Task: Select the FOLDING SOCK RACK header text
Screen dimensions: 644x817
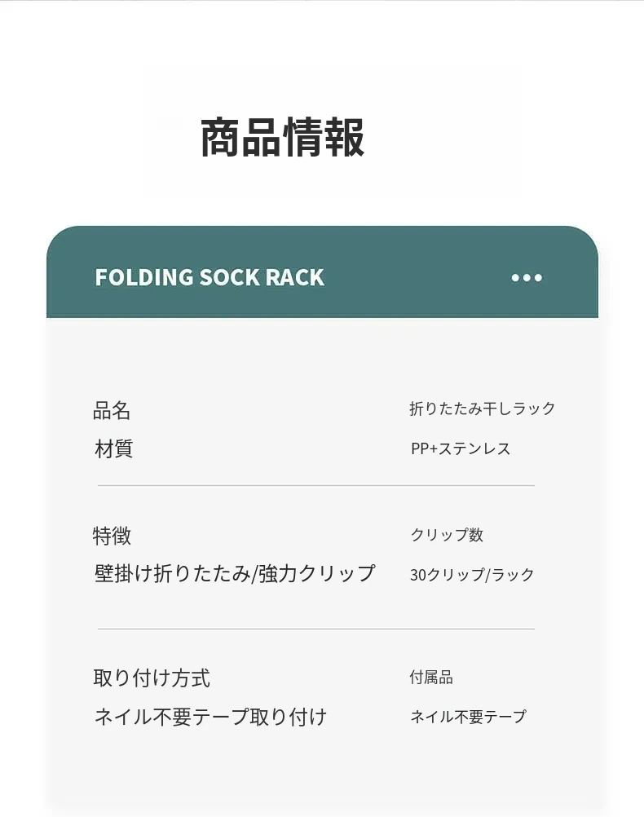Action: [210, 278]
